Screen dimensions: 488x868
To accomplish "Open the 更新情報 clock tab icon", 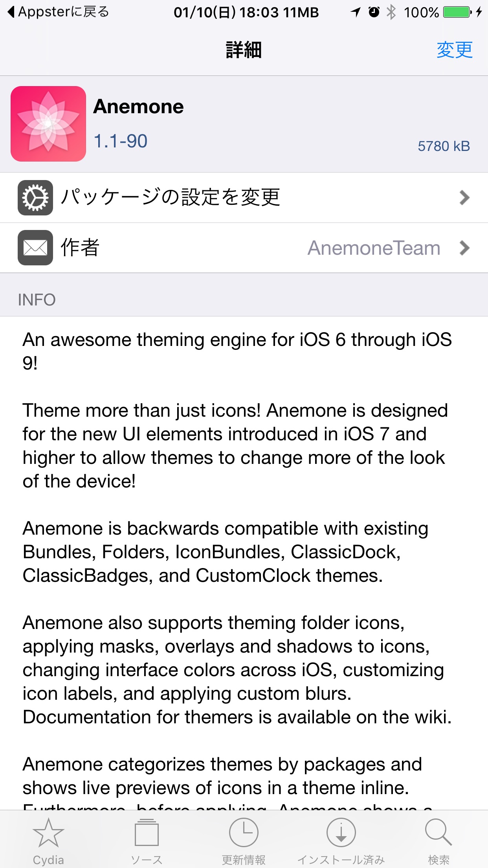I will (244, 833).
